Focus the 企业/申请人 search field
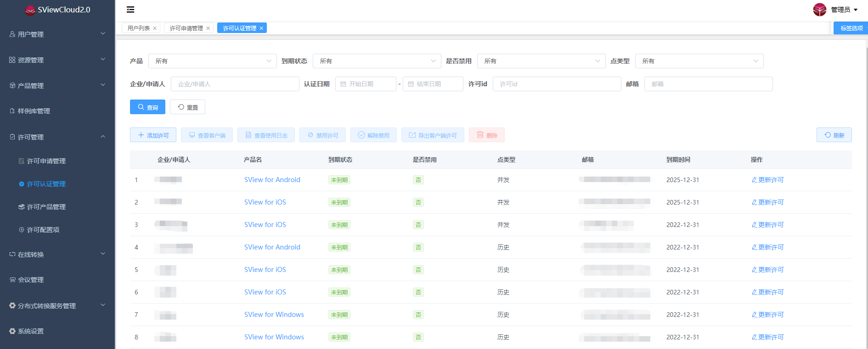Viewport: 868px width, 349px height. click(x=235, y=84)
